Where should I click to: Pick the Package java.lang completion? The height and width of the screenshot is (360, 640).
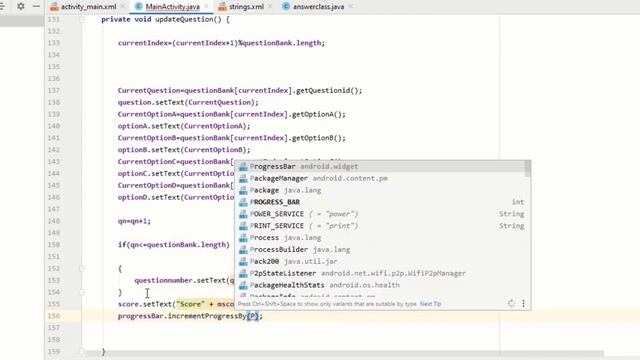point(380,190)
